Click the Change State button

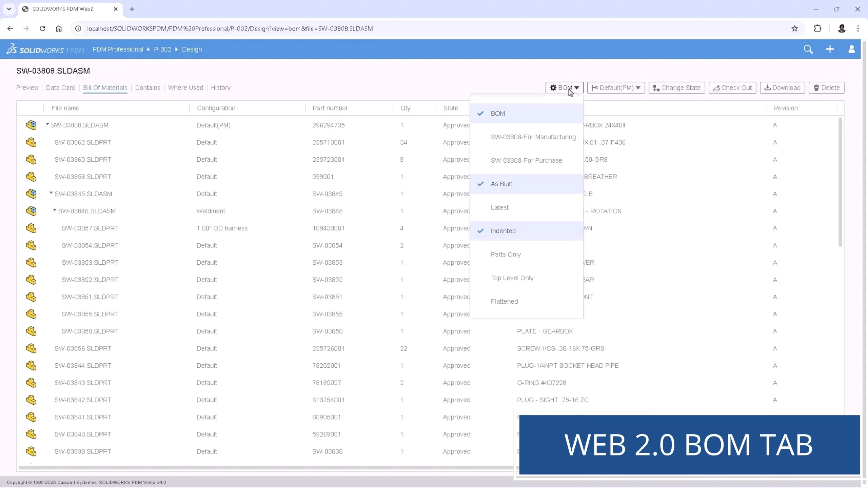coord(676,87)
